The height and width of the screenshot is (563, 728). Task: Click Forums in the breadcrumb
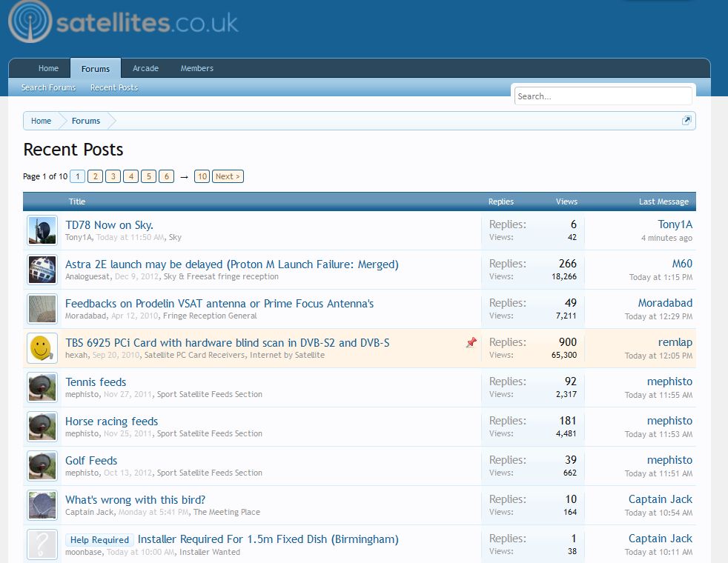[x=86, y=121]
